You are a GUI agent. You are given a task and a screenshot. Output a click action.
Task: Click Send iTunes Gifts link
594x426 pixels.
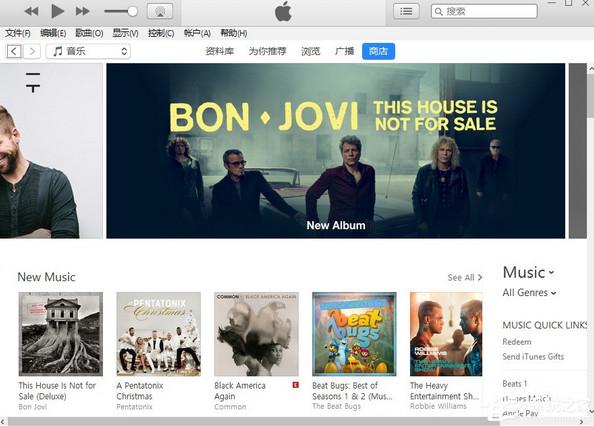(x=533, y=357)
